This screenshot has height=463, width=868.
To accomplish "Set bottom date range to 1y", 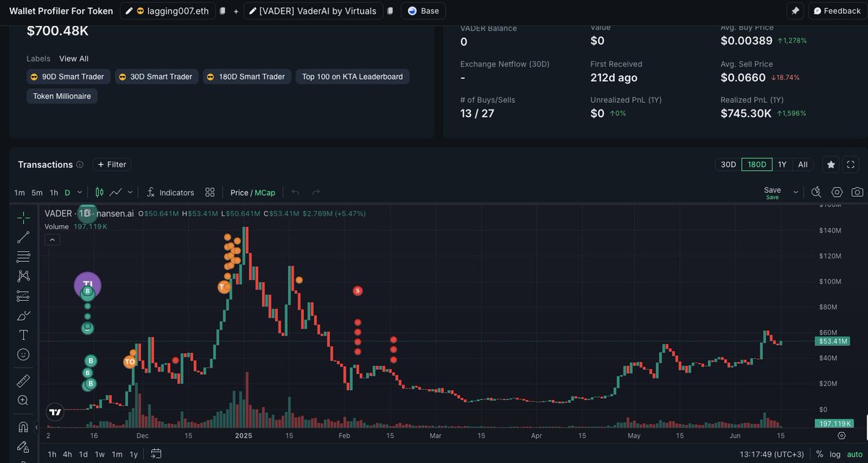I will pos(133,454).
